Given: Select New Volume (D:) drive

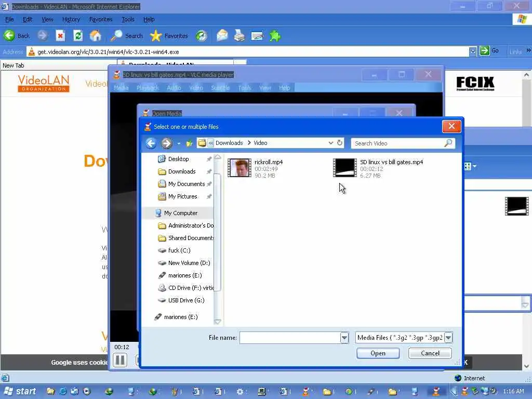Looking at the screenshot, I should tap(189, 263).
